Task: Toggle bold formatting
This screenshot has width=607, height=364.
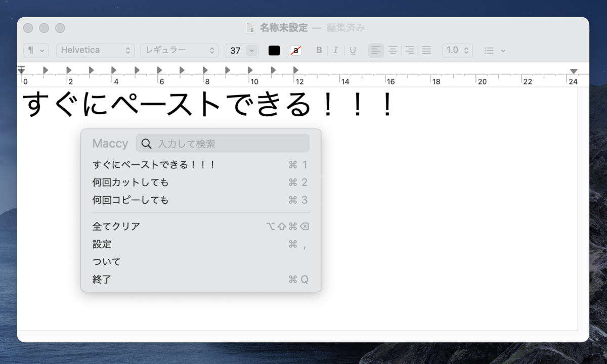Action: click(x=319, y=51)
